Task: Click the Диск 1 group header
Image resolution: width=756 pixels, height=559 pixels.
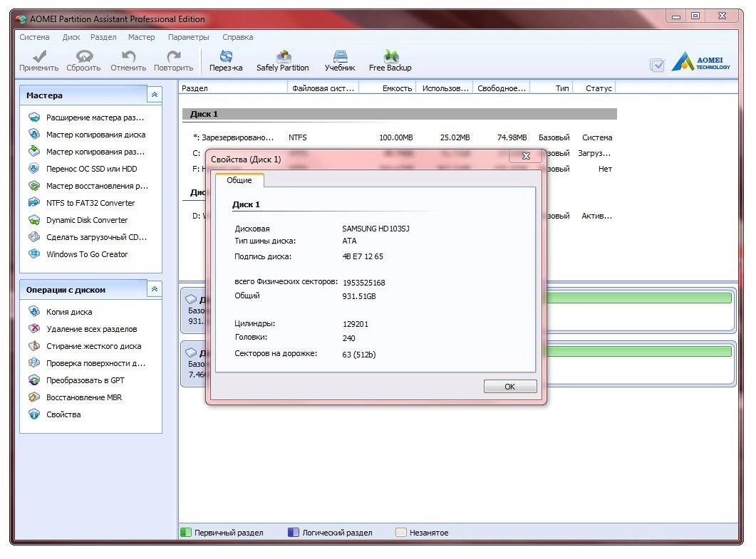Action: coord(400,114)
